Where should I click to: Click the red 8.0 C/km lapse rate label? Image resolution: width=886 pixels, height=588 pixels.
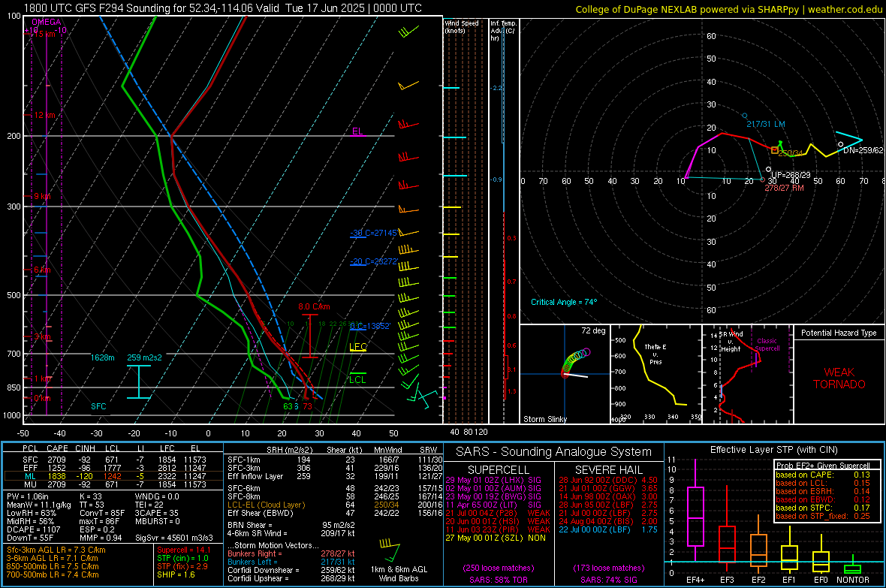pos(314,306)
